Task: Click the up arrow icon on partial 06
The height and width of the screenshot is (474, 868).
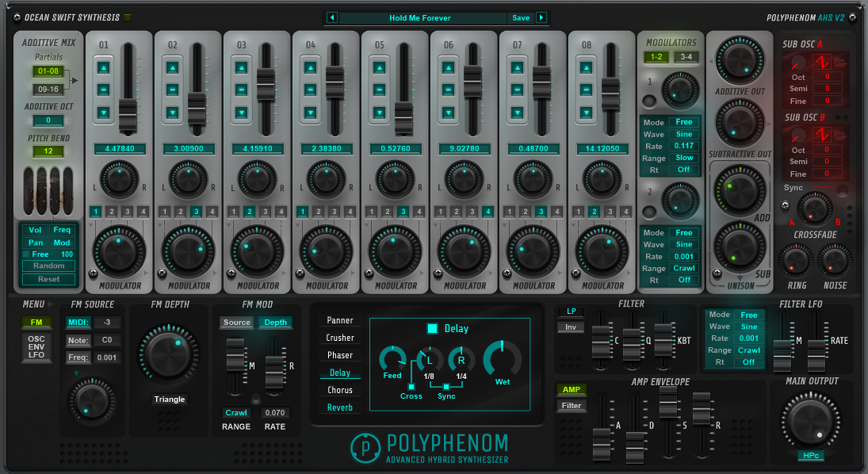Action: click(449, 68)
